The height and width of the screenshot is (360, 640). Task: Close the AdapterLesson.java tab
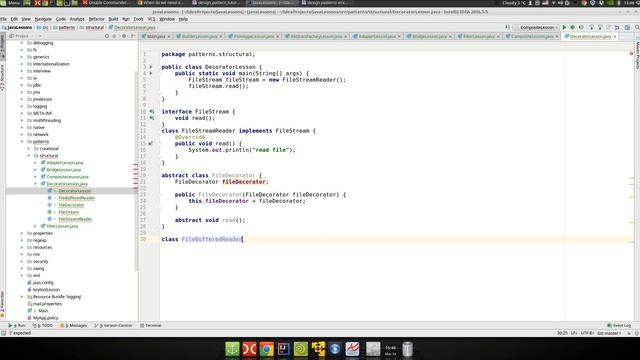(399, 36)
